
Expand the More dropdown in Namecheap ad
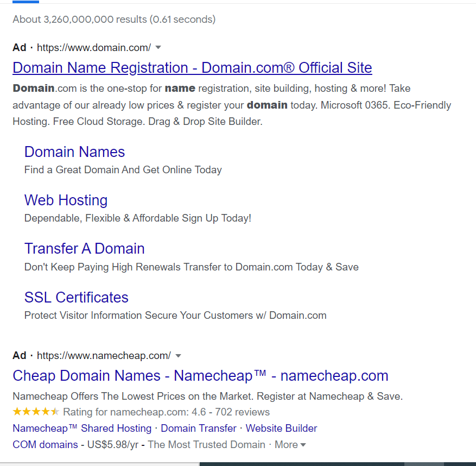point(290,445)
